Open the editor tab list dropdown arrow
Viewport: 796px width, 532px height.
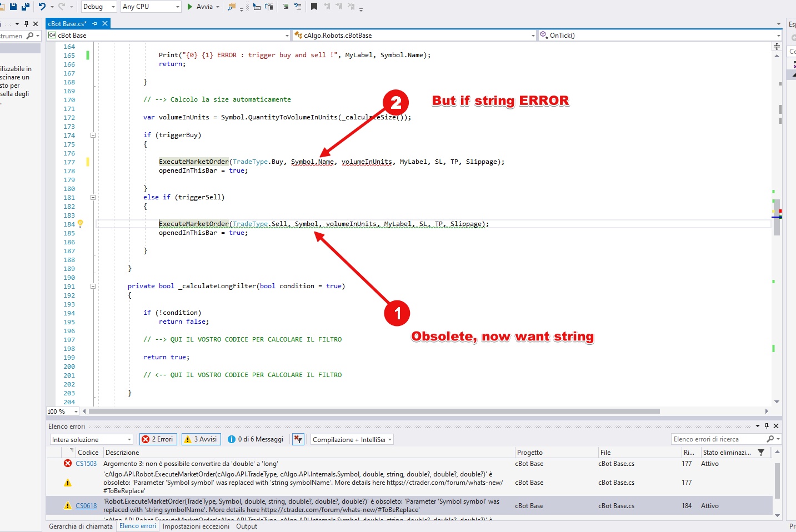[x=778, y=24]
